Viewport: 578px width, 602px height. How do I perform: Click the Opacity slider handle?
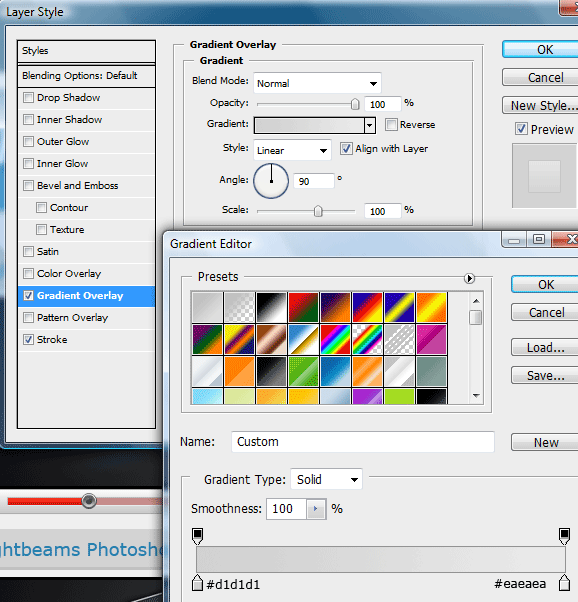[x=355, y=104]
